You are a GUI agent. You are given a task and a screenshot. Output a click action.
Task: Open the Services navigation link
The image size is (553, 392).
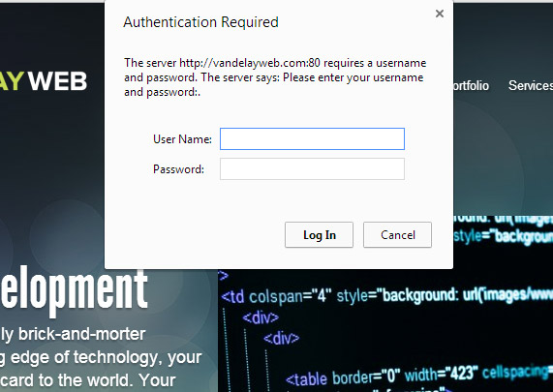531,86
